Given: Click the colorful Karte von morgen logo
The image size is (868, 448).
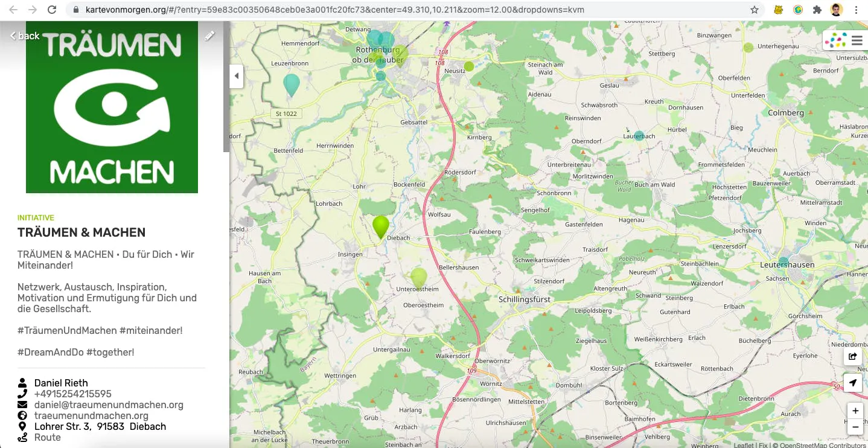Looking at the screenshot, I should coord(835,40).
